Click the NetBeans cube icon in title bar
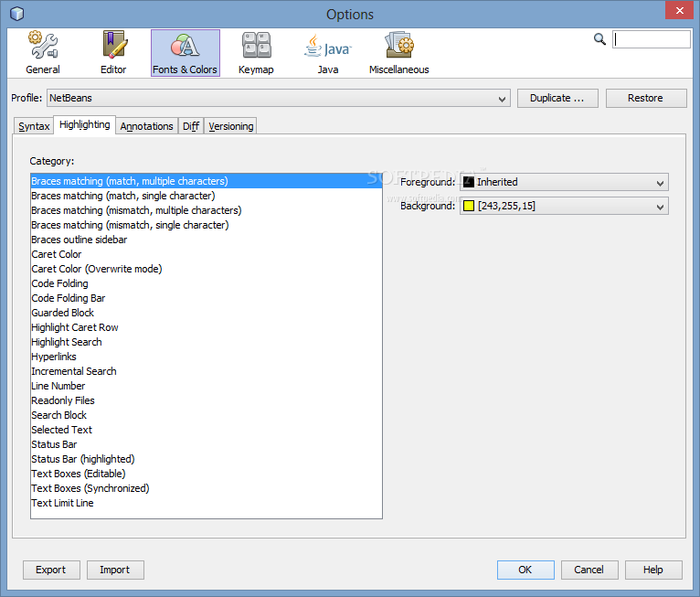Image resolution: width=700 pixels, height=597 pixels. (16, 14)
